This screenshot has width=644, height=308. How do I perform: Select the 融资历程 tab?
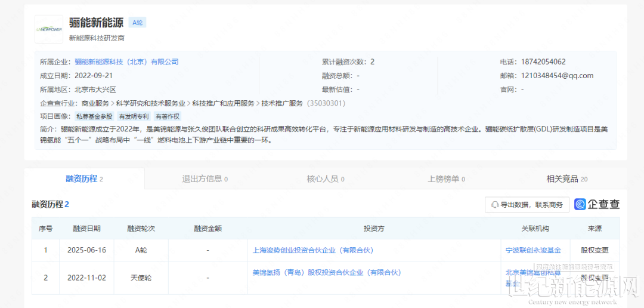[x=84, y=179]
